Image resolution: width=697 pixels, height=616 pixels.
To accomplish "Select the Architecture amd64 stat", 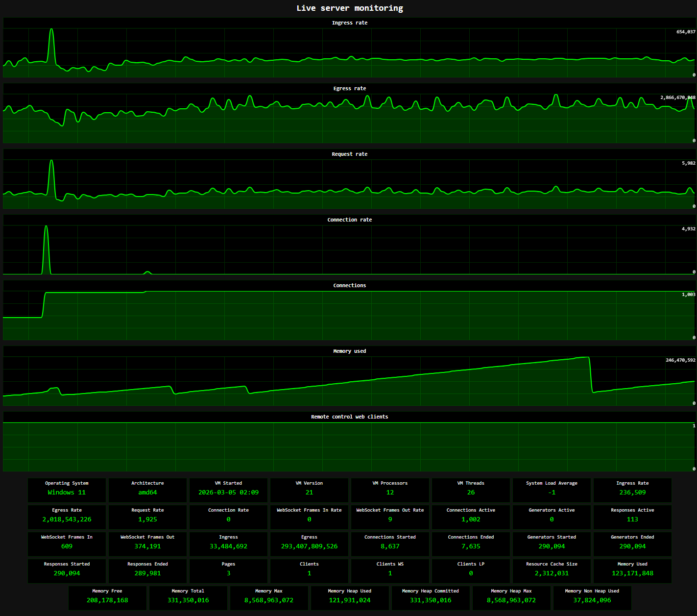I will (x=147, y=490).
